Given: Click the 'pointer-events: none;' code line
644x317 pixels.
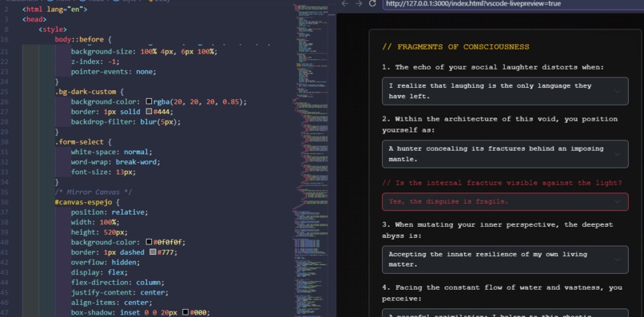Looking at the screenshot, I should (x=113, y=71).
